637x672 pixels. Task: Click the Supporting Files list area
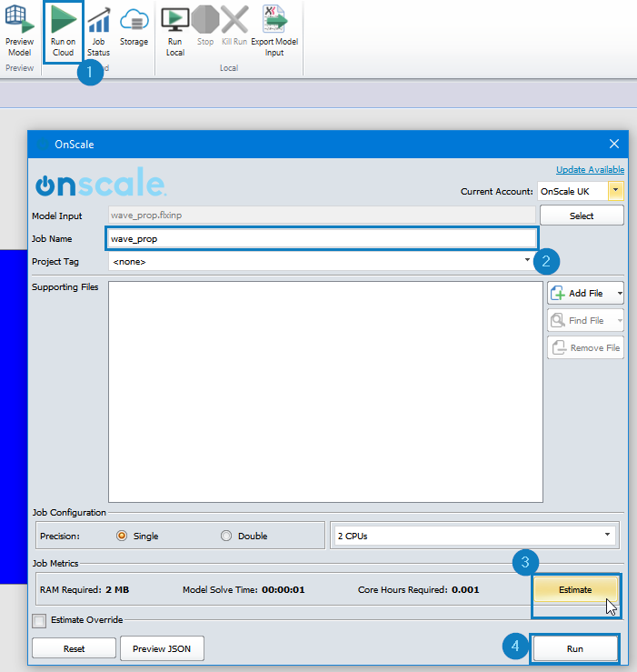click(325, 392)
